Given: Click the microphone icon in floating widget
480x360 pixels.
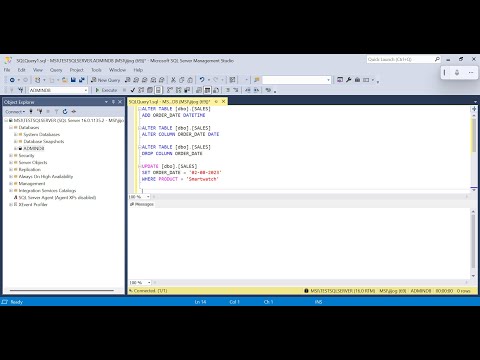Looking at the screenshot, I should coord(457,72).
